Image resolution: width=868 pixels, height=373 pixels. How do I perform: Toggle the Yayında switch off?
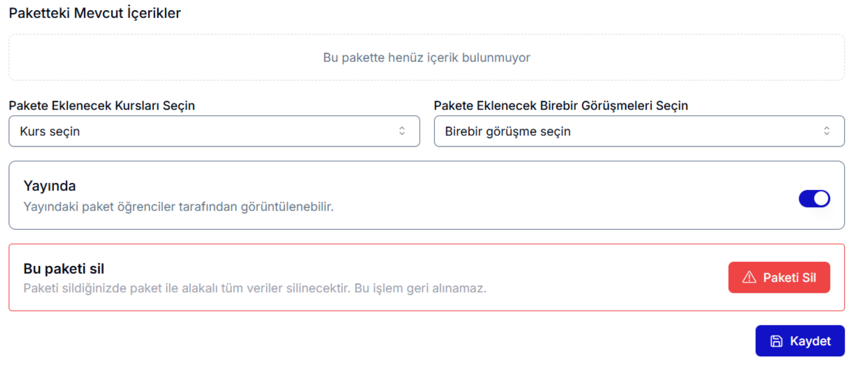coord(814,198)
